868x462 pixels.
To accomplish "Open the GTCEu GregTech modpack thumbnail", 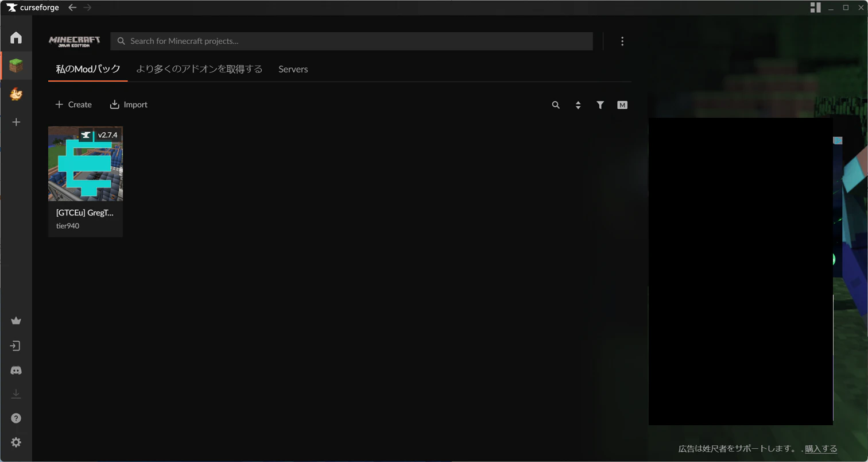I will tap(86, 164).
